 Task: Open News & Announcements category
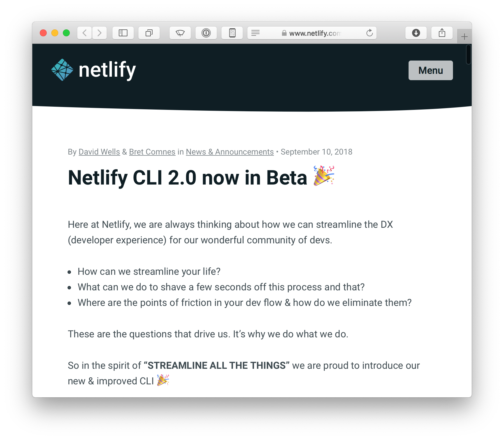(x=230, y=152)
